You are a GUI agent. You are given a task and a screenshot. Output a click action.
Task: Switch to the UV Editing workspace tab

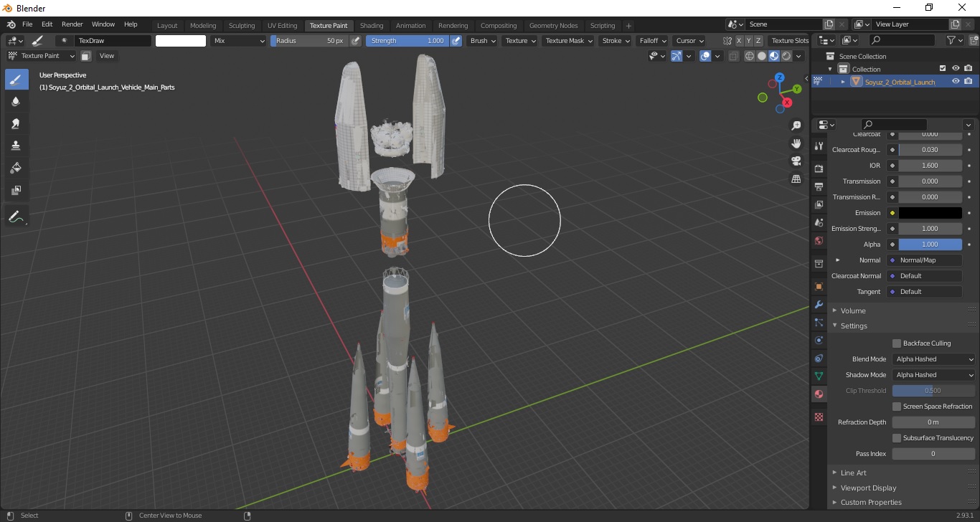tap(282, 25)
